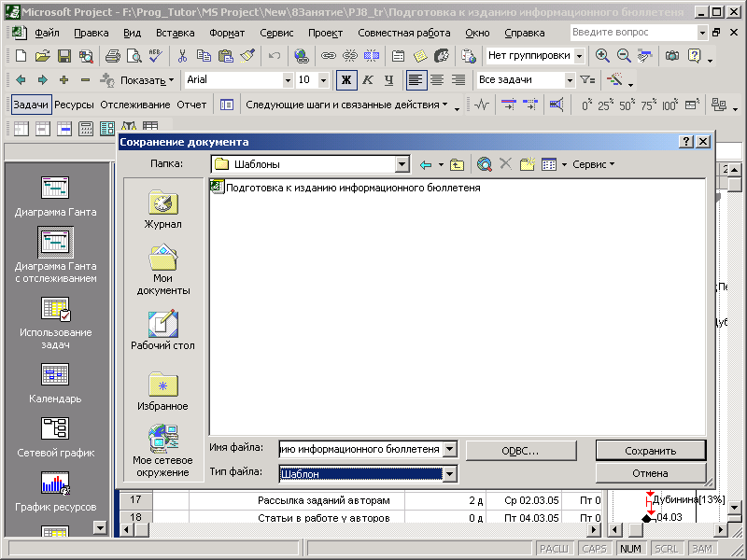
Task: Click the Copy icon in toolbar
Action: click(x=204, y=56)
